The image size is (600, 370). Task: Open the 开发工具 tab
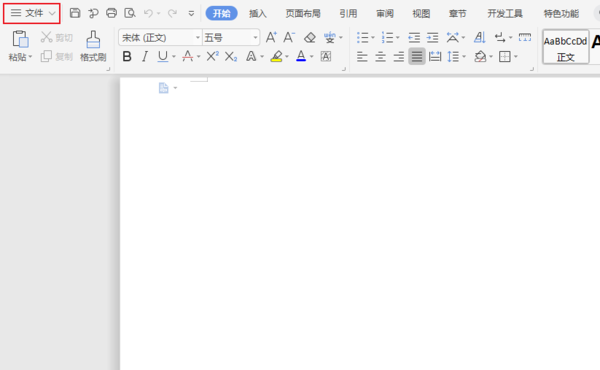(x=505, y=14)
